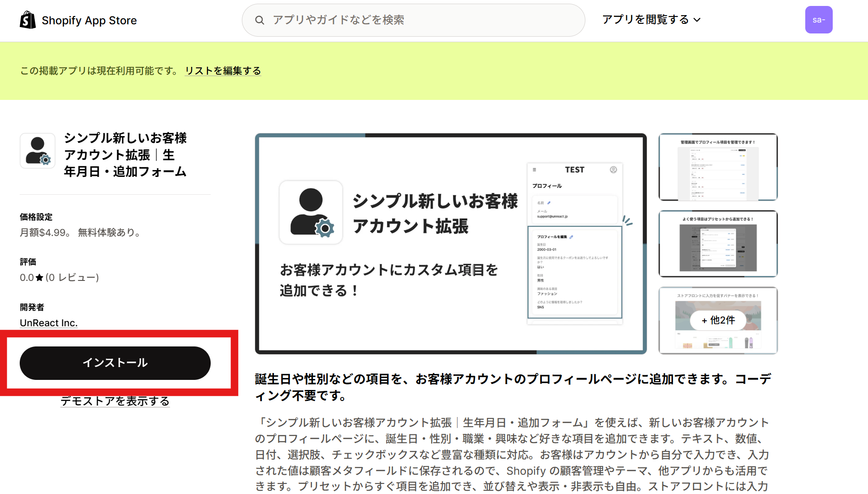Click the rating star icon

[x=39, y=277]
